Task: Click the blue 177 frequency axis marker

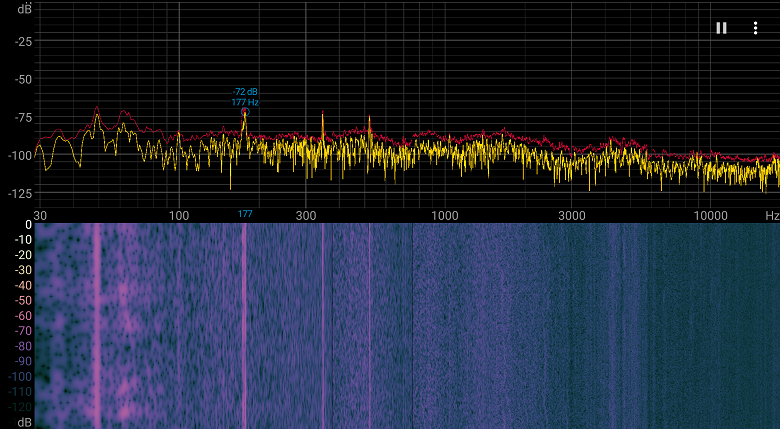Action: (245, 214)
